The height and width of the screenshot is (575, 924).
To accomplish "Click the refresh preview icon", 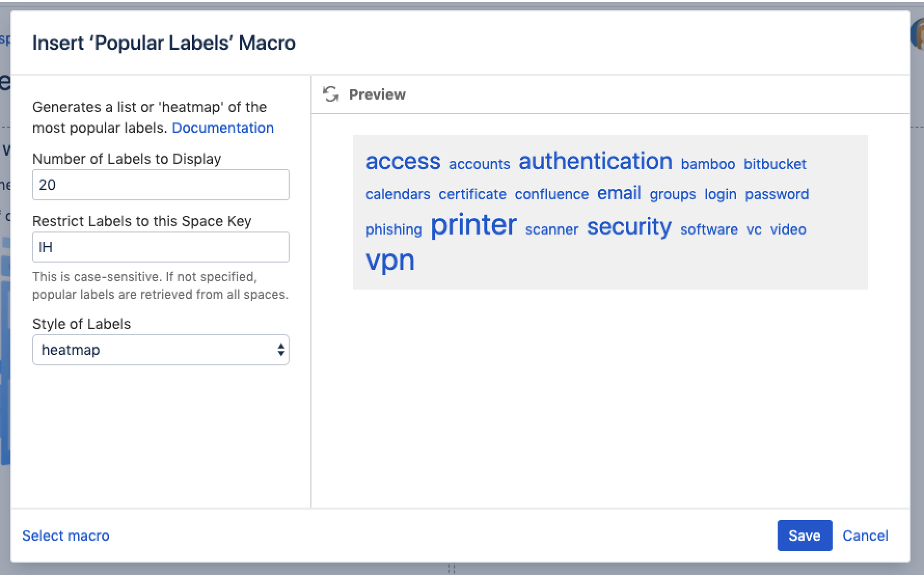I will tap(331, 94).
